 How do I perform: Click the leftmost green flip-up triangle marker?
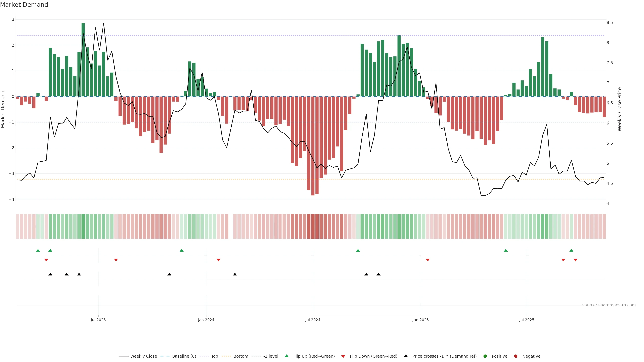coord(38,250)
